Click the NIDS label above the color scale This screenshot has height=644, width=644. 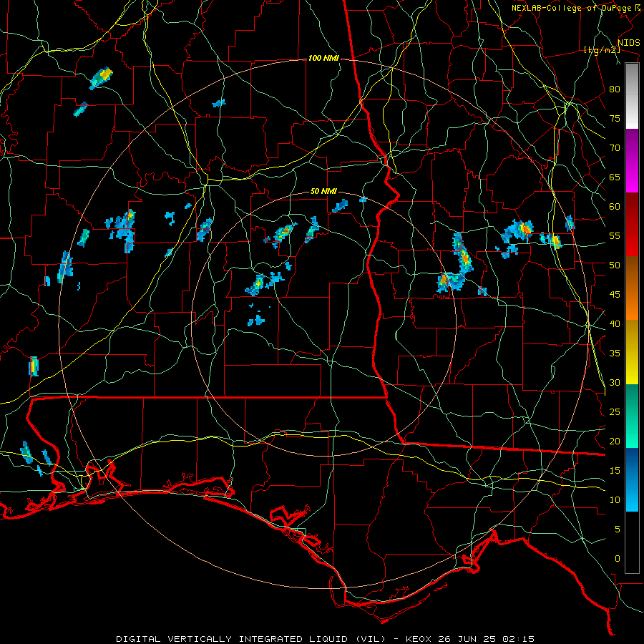[628, 43]
